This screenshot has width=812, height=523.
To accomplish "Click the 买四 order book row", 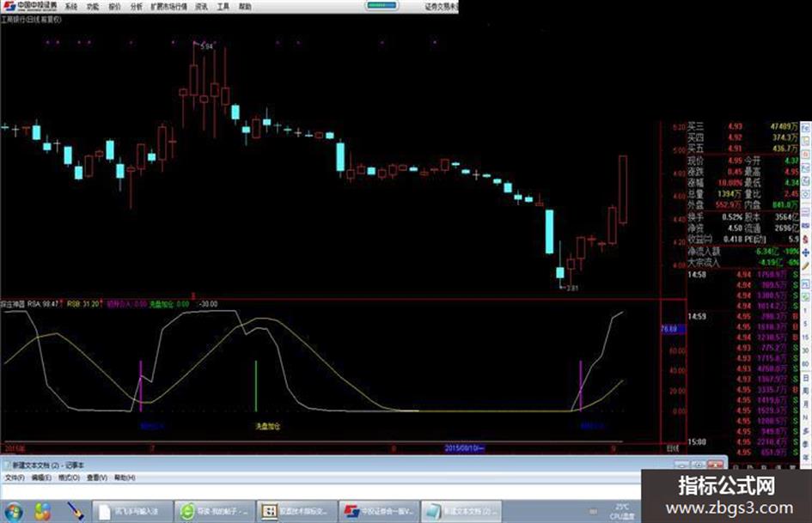I will pyautogui.click(x=742, y=137).
